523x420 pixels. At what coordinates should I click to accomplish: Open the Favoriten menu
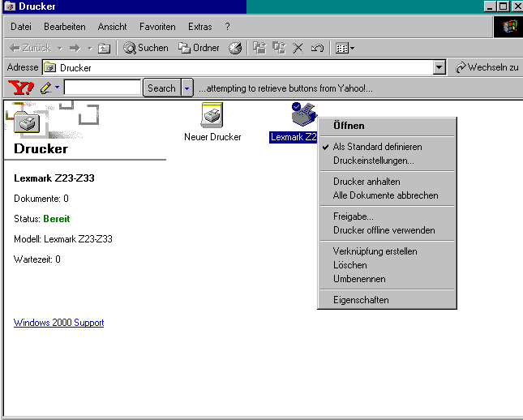click(x=157, y=27)
